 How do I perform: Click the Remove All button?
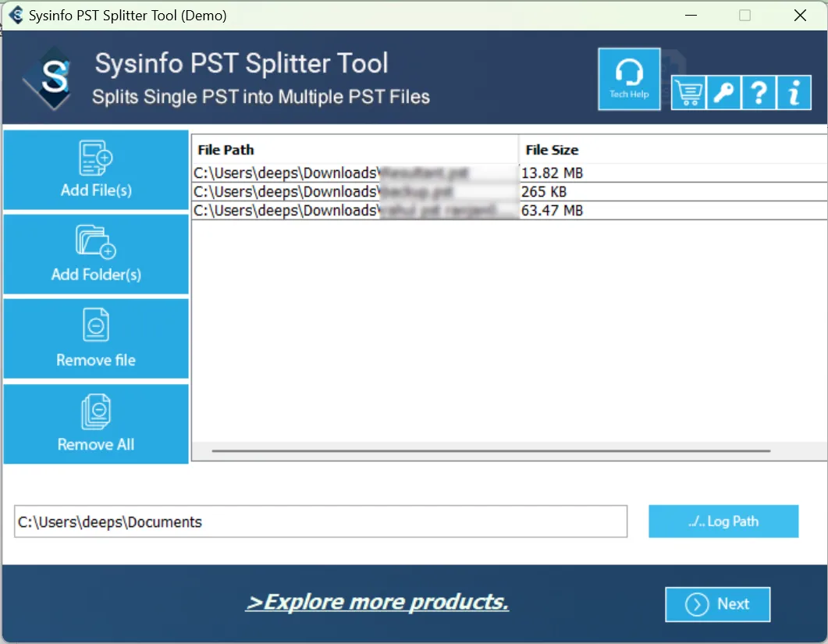[96, 424]
